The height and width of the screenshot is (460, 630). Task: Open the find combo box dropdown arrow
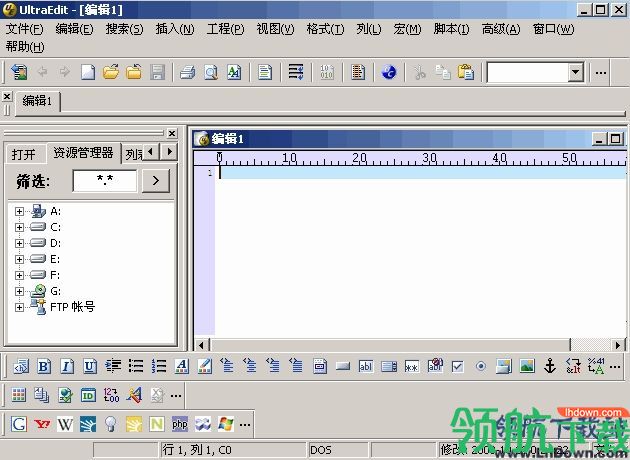click(575, 72)
